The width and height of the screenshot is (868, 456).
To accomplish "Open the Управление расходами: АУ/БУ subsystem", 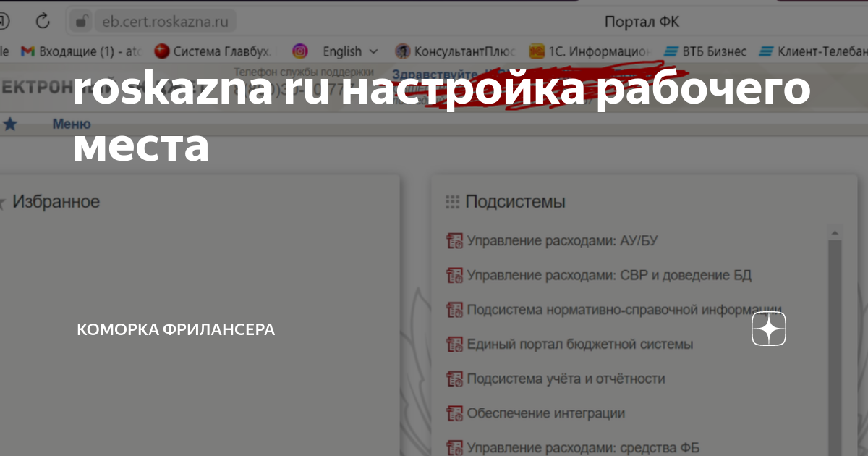I will [564, 240].
